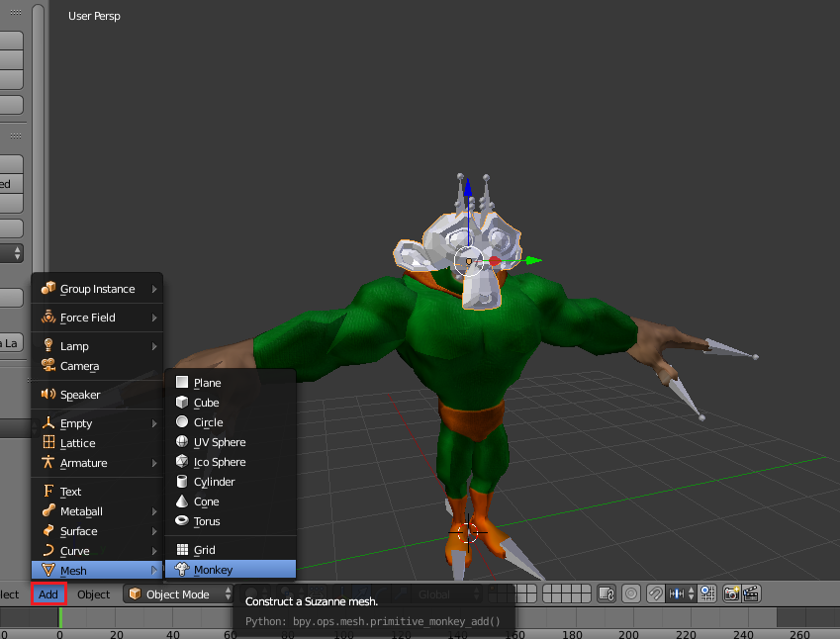840x639 pixels.
Task: Click the Cone mesh icon
Action: tap(182, 501)
